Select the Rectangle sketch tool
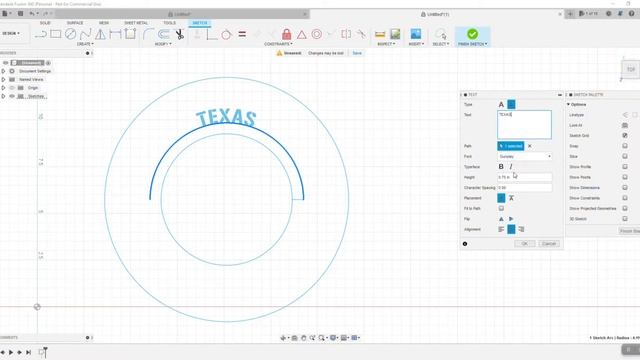The height and width of the screenshot is (360, 640). pos(56,34)
